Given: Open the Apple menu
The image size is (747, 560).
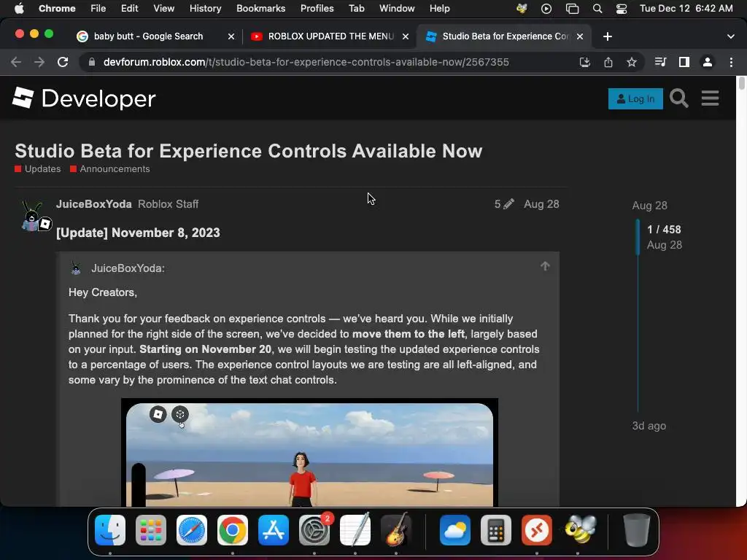Looking at the screenshot, I should point(19,9).
